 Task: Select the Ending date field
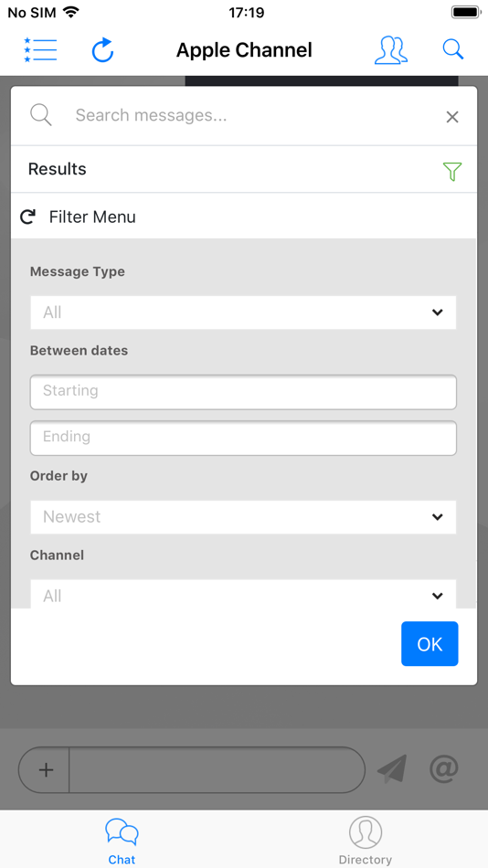coord(243,438)
